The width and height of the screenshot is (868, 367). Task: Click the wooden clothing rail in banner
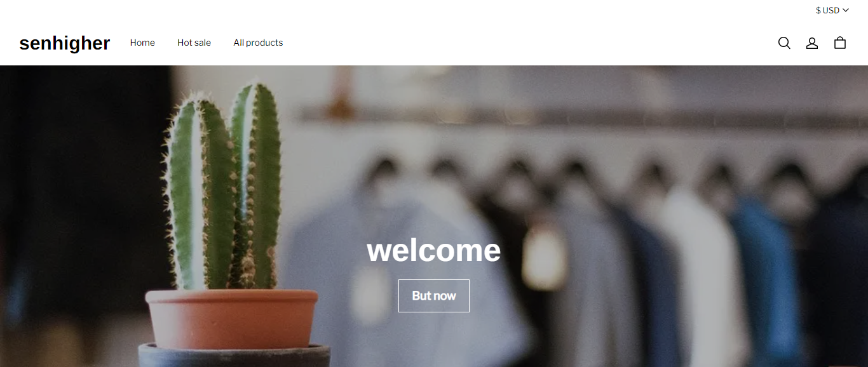tap(572, 117)
